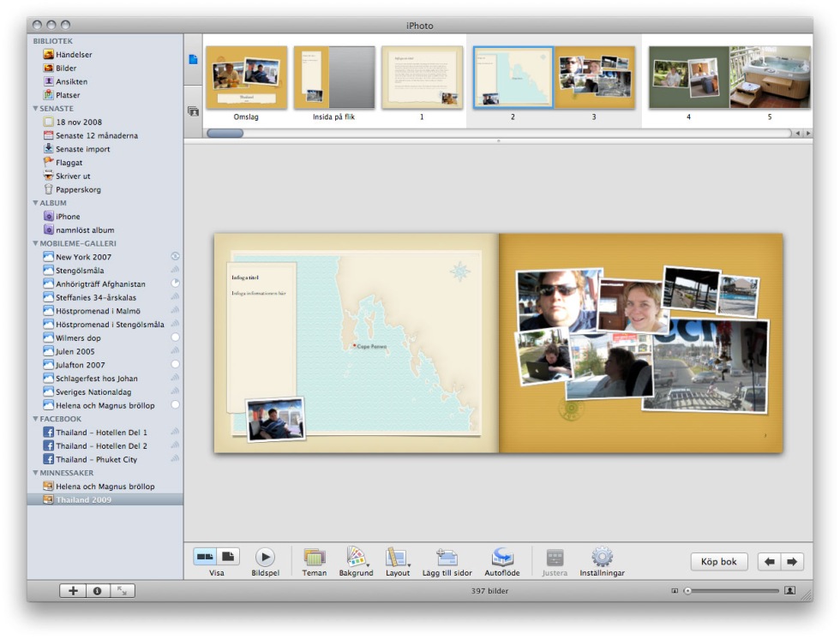Add pages with Lägg till sidor
The height and width of the screenshot is (639, 840).
447,557
